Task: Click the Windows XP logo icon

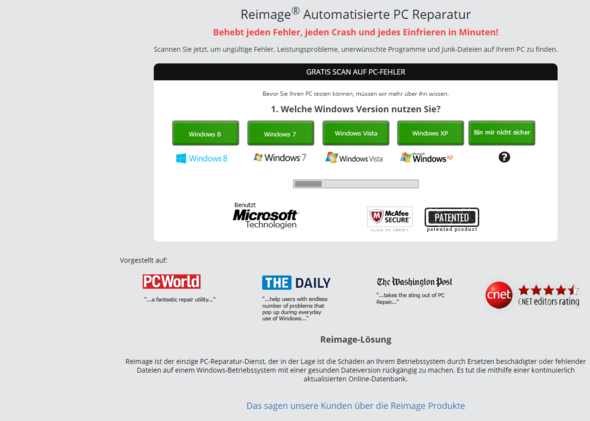Action: coord(426,158)
